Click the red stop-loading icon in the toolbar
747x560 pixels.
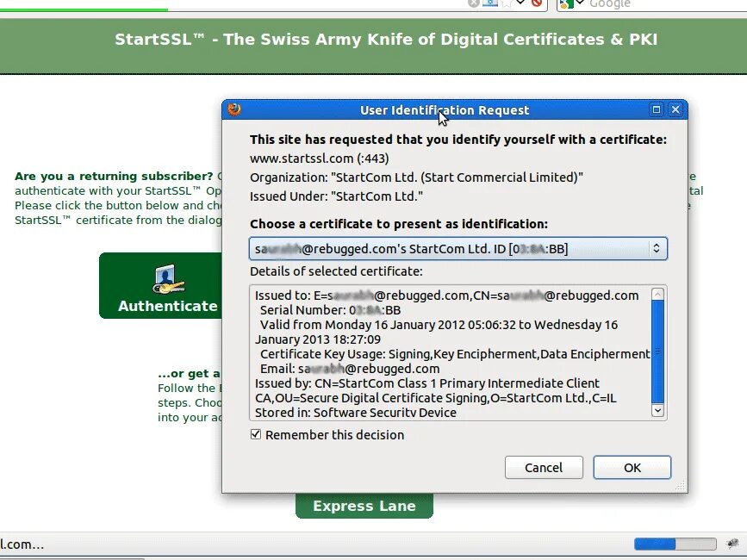[x=536, y=4]
